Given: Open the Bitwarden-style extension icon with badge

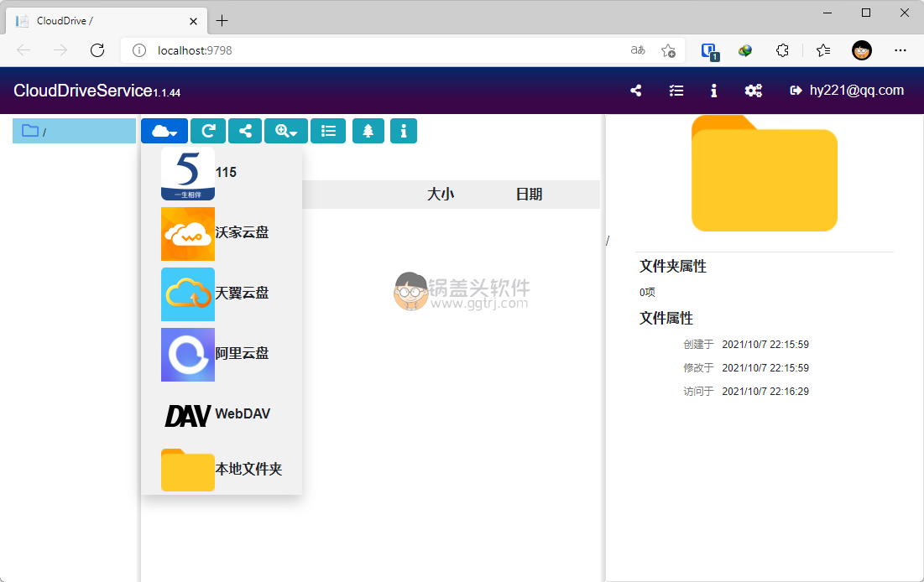Looking at the screenshot, I should pyautogui.click(x=709, y=51).
